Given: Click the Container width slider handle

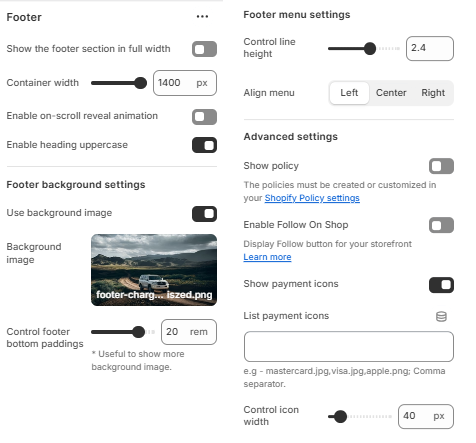Looking at the screenshot, I should point(141,83).
